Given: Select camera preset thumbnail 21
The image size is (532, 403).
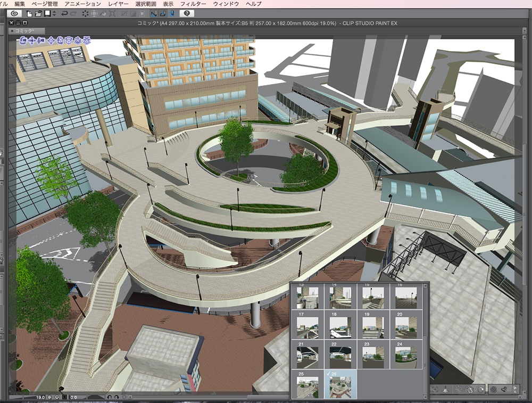Looking at the screenshot, I should 307,355.
